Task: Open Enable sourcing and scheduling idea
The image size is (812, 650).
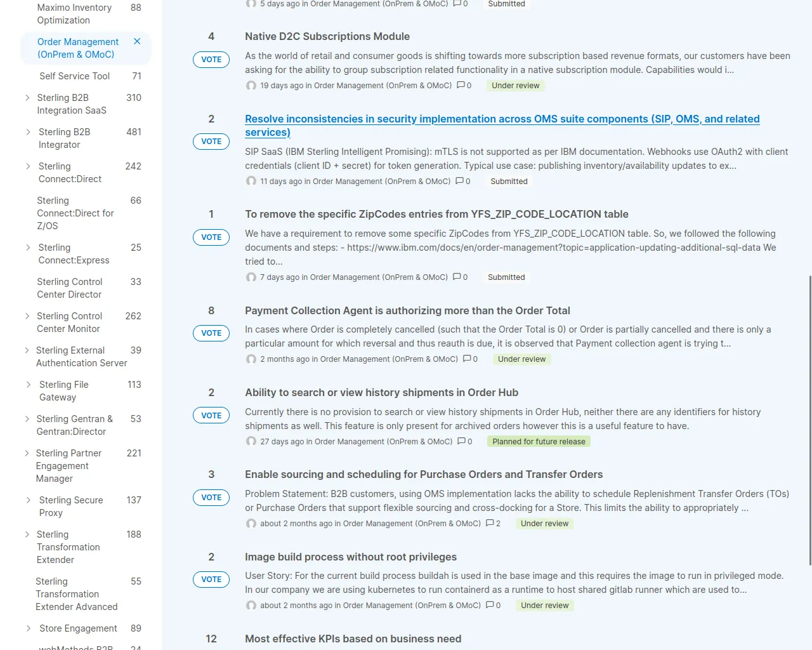Action: tap(424, 475)
